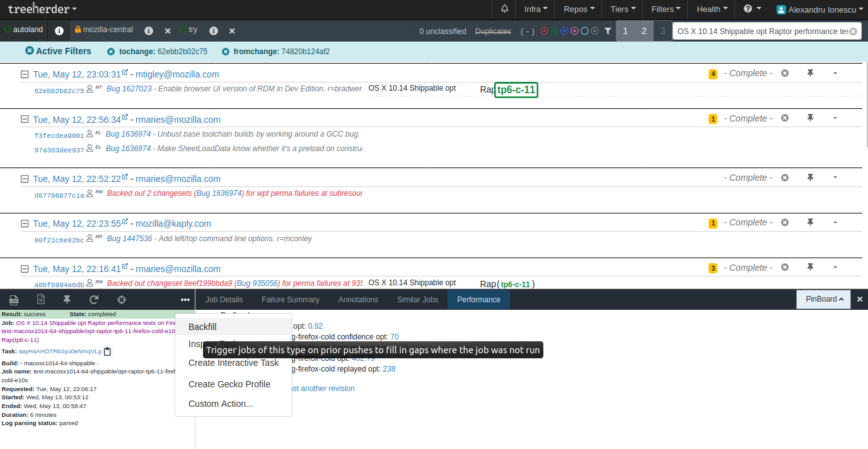
Task: Open the Tiers dropdown menu
Action: [623, 9]
